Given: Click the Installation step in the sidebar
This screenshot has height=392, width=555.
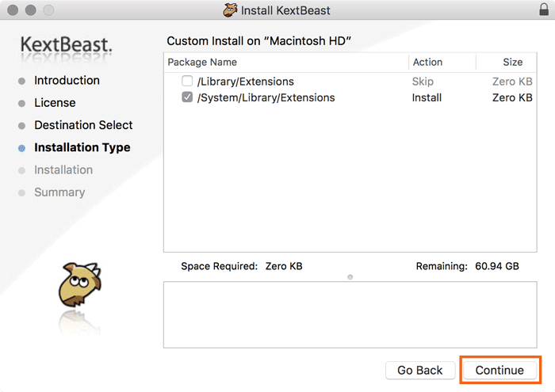Looking at the screenshot, I should coord(63,170).
